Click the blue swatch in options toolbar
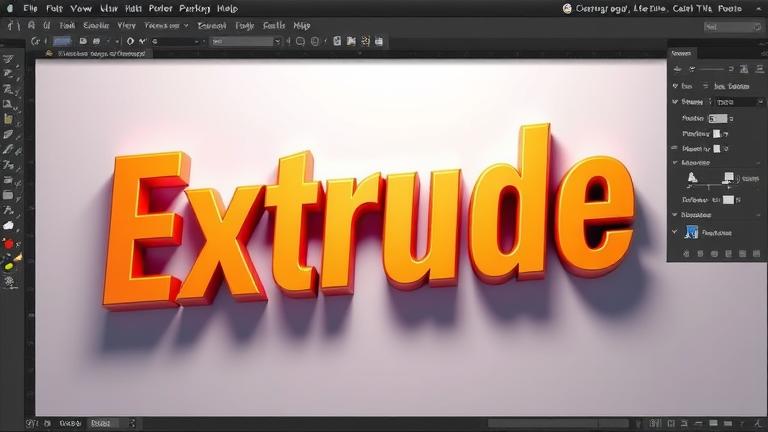The width and height of the screenshot is (768, 432). click(x=62, y=41)
